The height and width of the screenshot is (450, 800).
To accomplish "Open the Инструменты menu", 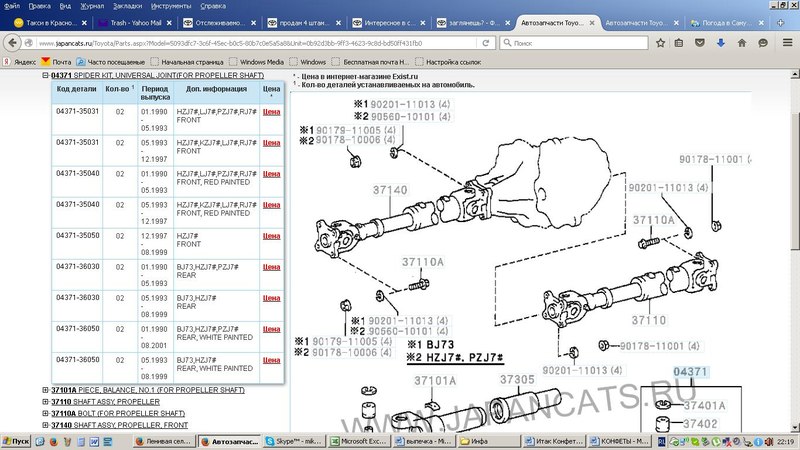I will tap(171, 6).
